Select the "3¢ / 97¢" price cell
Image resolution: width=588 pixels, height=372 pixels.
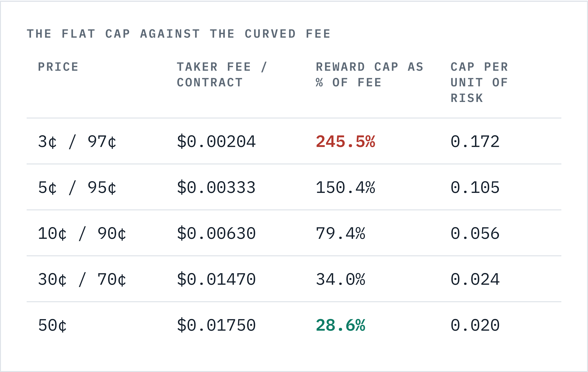(77, 142)
